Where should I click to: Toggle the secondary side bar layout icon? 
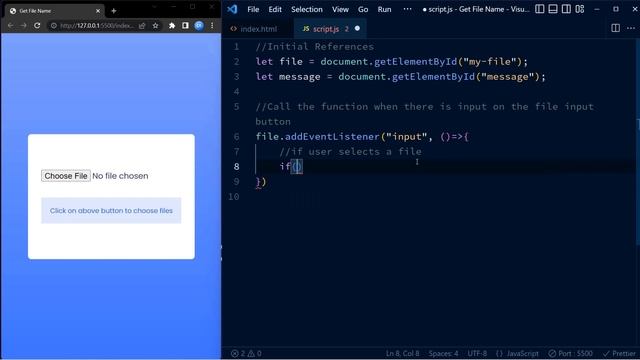(567, 9)
